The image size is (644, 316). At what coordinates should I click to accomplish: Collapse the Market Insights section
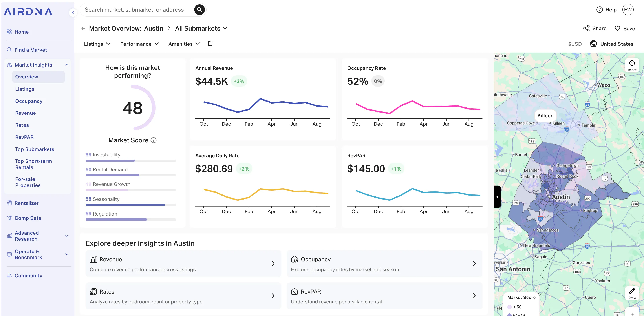66,65
